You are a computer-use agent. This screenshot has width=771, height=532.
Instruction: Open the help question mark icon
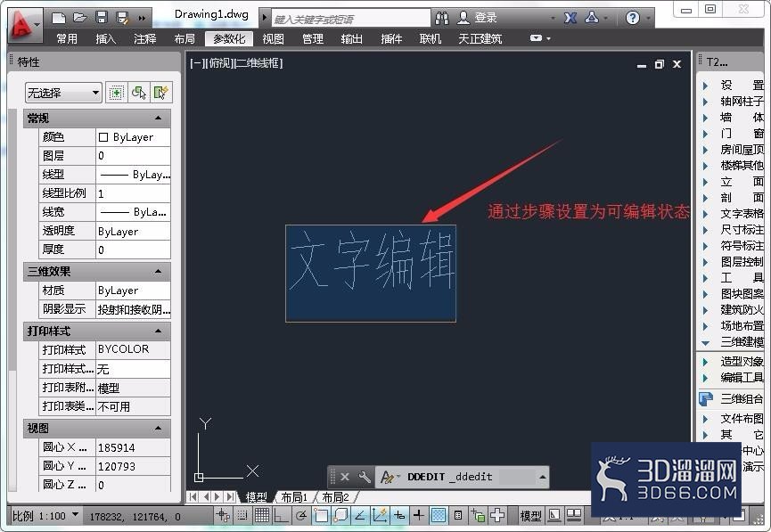[x=632, y=18]
